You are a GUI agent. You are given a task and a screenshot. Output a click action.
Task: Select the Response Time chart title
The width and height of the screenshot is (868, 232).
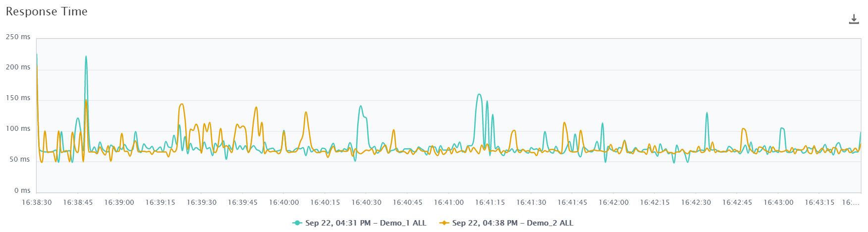point(47,12)
